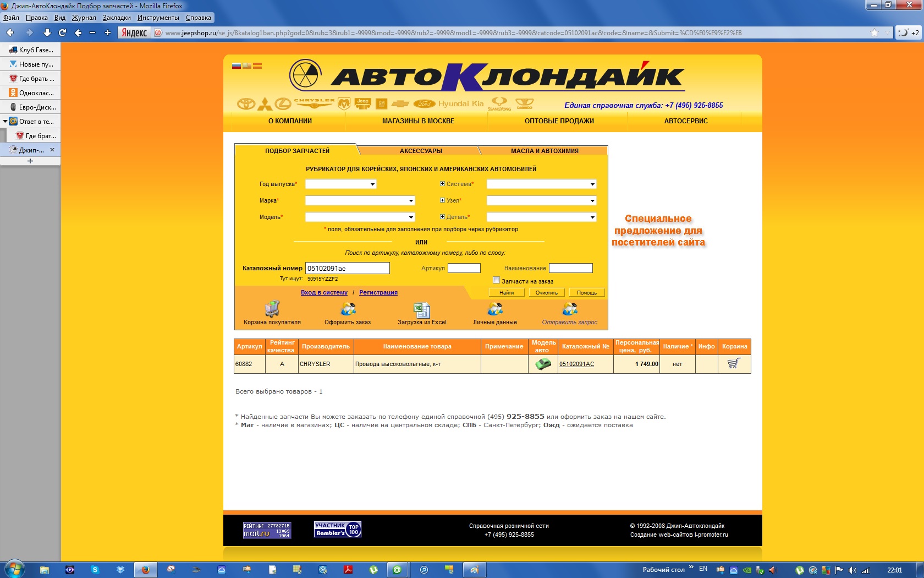The width and height of the screenshot is (924, 578).
Task: Open the Модель dropdown
Action: pos(360,217)
